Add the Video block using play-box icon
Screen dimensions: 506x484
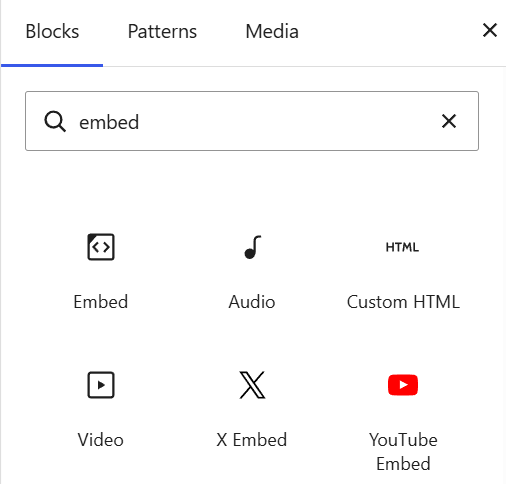point(101,385)
